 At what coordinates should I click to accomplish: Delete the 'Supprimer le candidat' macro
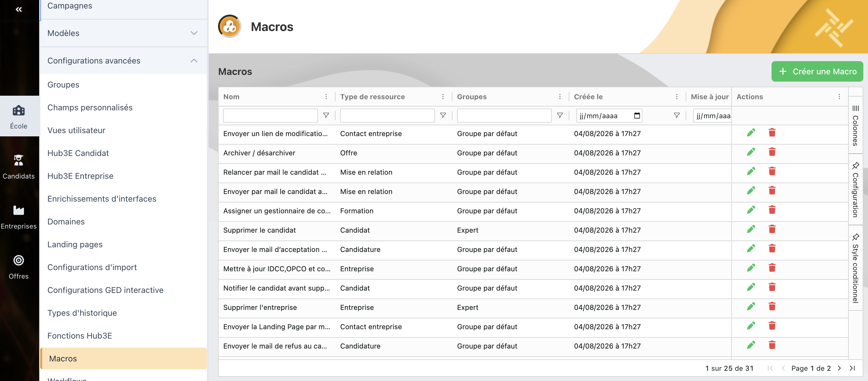click(x=772, y=229)
